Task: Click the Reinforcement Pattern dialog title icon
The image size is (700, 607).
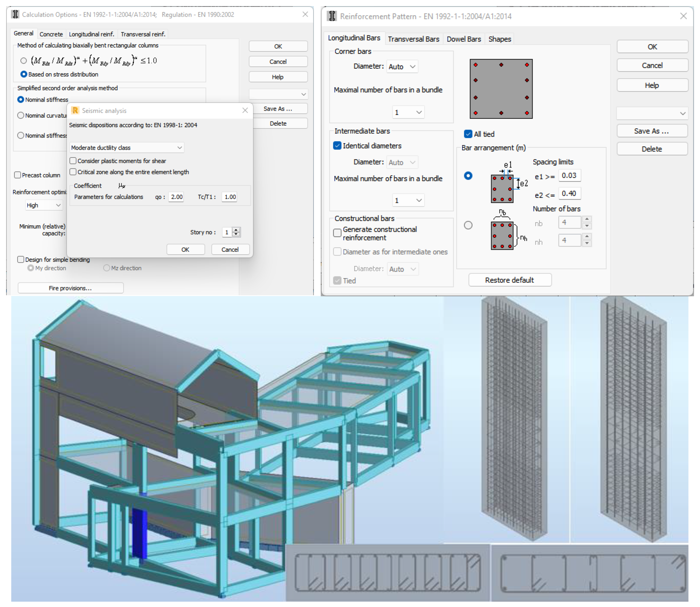Action: [x=332, y=16]
